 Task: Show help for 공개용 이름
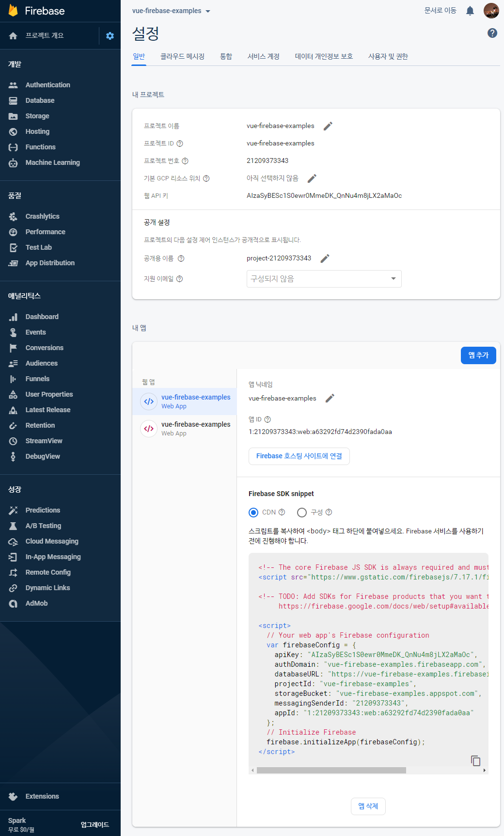181,258
